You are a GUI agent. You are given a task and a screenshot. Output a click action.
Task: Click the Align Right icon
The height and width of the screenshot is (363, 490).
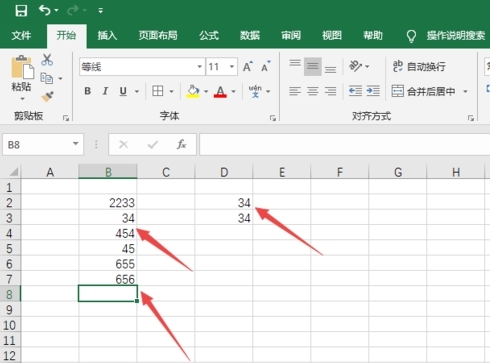(x=330, y=91)
